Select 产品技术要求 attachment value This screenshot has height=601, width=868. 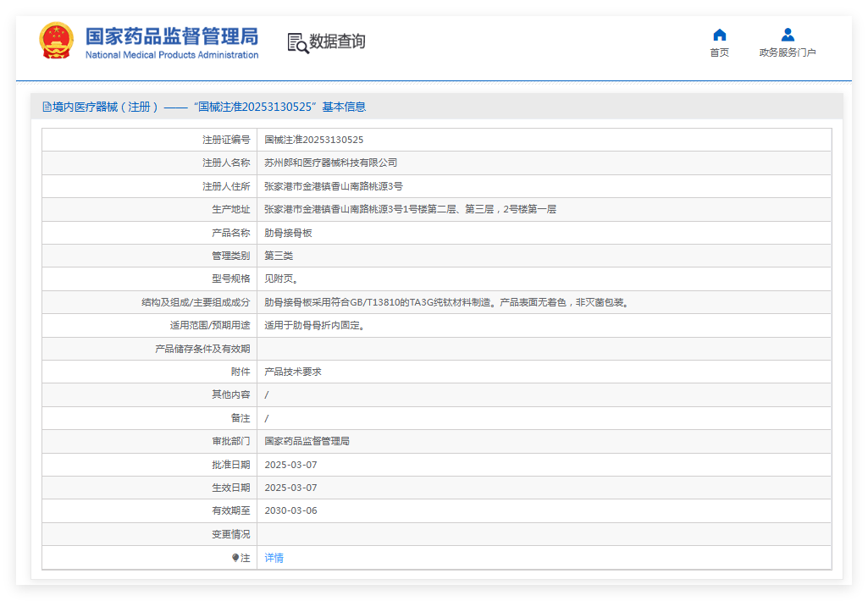pyautogui.click(x=293, y=372)
